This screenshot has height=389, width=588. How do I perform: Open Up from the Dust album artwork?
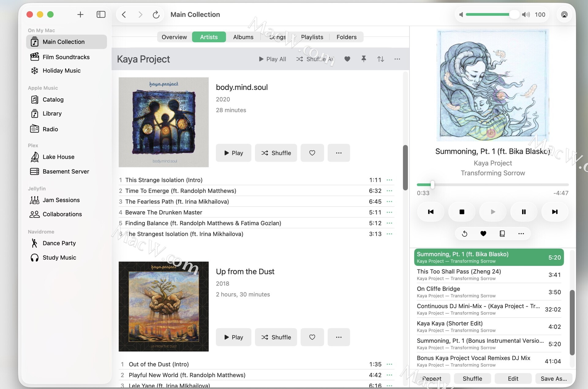pyautogui.click(x=164, y=306)
